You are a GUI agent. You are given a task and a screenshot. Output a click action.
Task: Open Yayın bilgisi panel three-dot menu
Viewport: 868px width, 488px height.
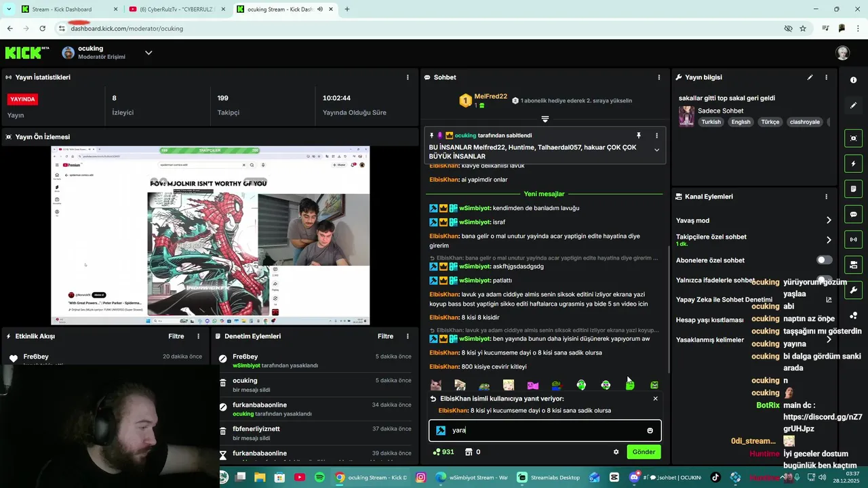click(826, 77)
